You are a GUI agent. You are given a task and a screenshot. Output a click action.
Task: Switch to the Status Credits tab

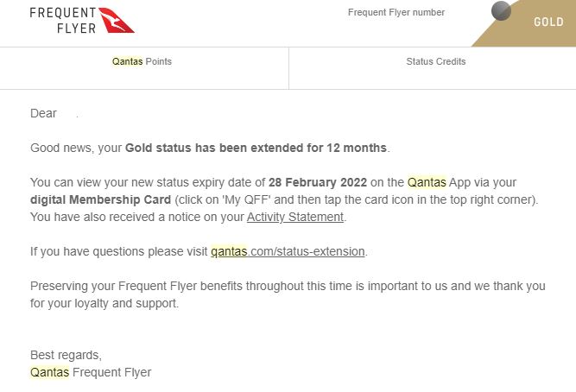point(435,61)
